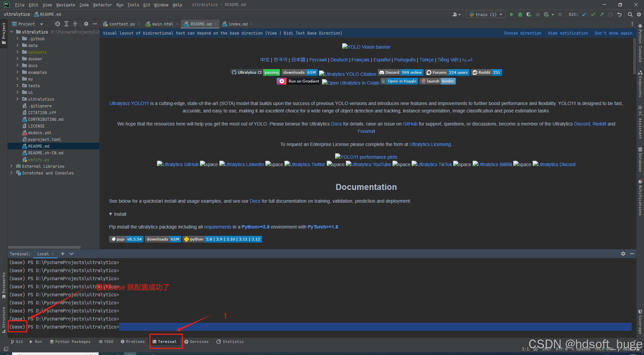Click Expand All icon in Project panel
Screen dimensions: 644x355
(66, 24)
